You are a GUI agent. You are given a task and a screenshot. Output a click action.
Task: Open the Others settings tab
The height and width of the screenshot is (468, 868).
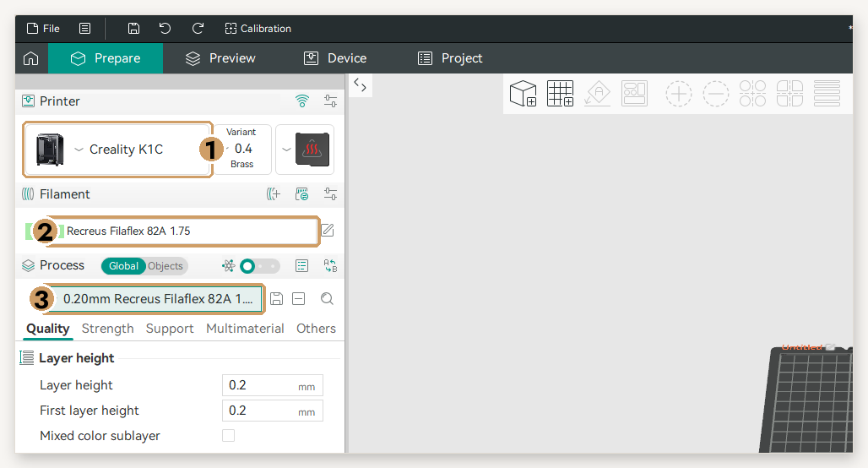point(316,329)
